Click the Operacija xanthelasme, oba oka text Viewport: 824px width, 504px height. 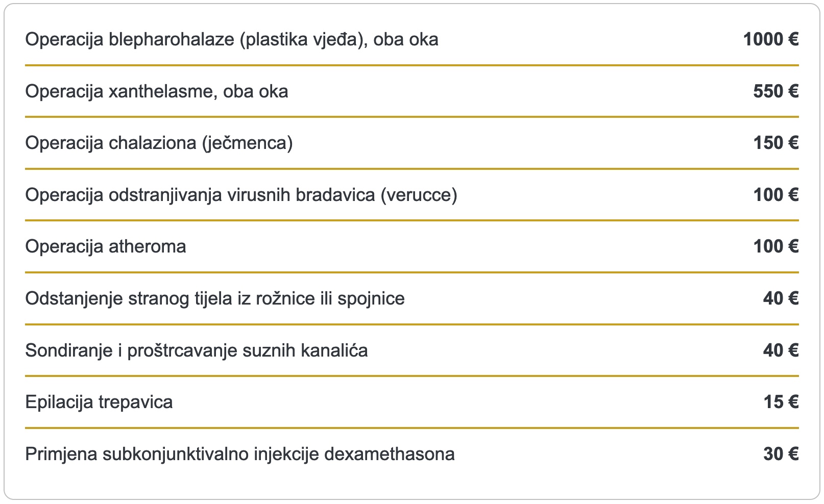click(157, 92)
